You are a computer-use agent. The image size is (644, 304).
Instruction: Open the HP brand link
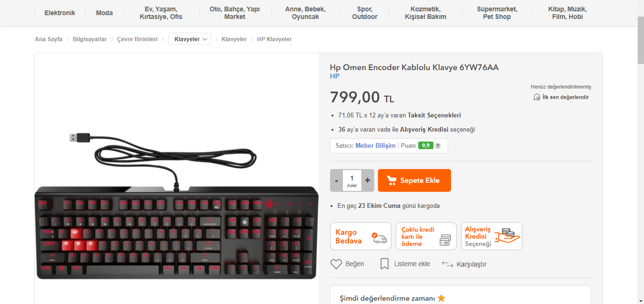tap(335, 76)
